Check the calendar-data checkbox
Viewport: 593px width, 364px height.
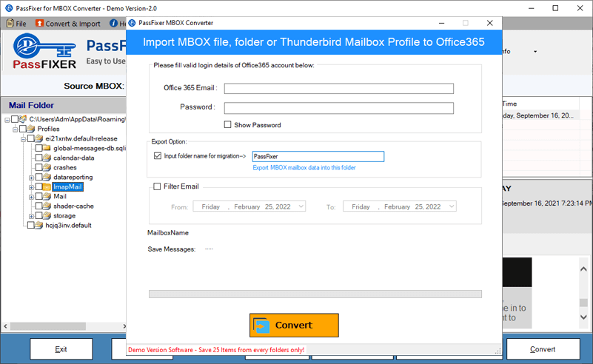pyautogui.click(x=38, y=158)
